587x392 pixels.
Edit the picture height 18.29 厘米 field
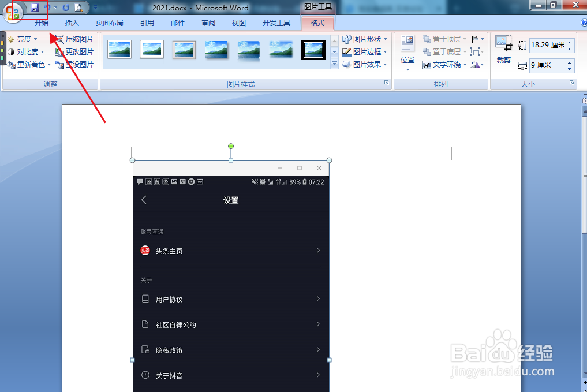[x=547, y=45]
